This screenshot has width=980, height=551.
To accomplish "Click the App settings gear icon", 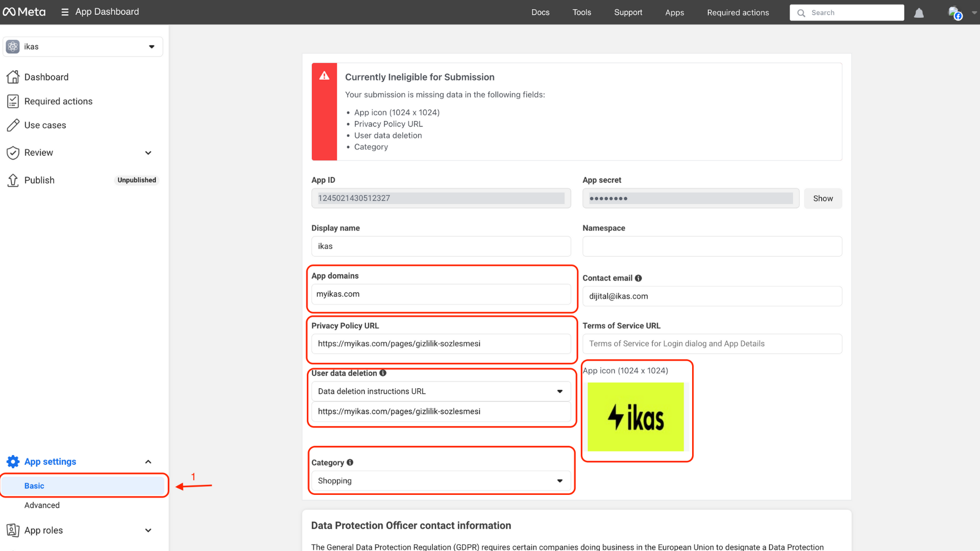I will [13, 462].
